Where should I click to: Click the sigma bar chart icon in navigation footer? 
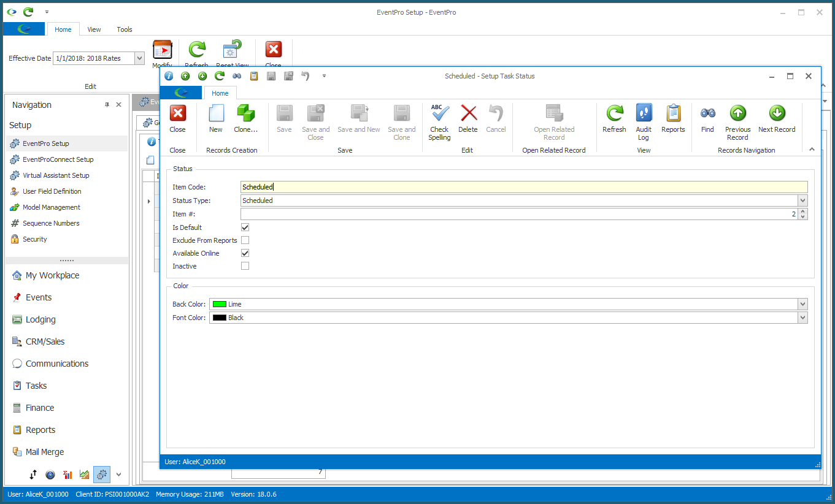coord(67,474)
